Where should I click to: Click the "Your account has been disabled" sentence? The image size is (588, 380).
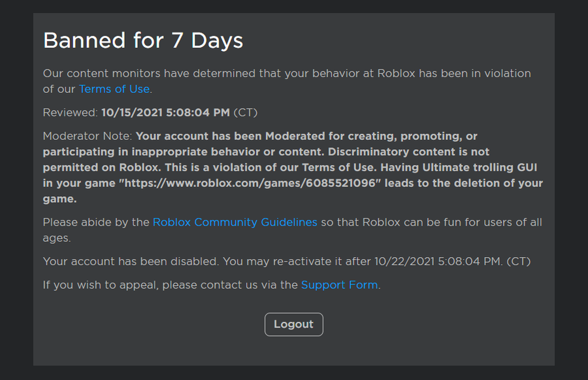(x=131, y=262)
